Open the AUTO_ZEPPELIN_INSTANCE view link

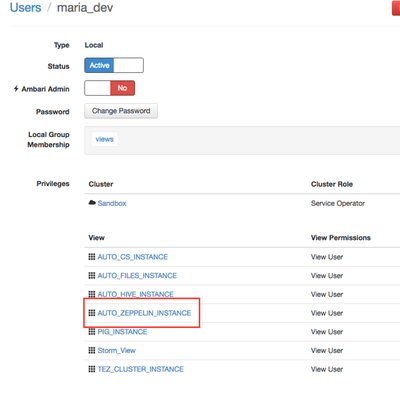144,313
